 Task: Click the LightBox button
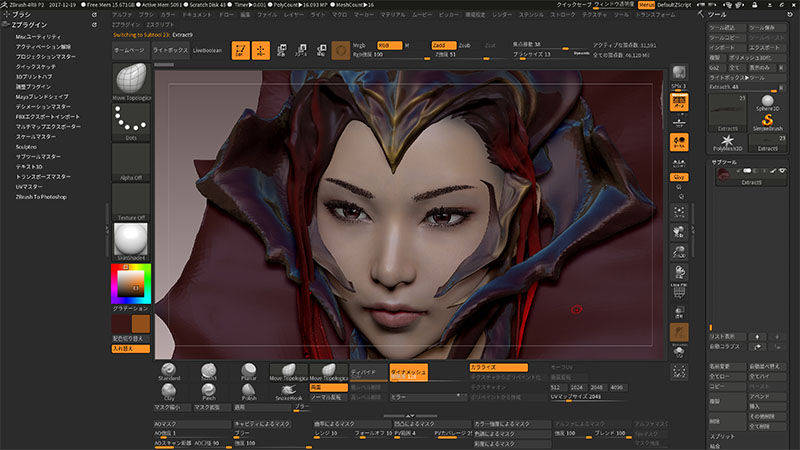click(x=170, y=48)
